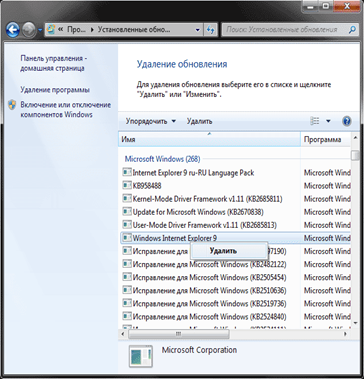Click Internet Explorer 9 Language Pack row icon
Image resolution: width=364 pixels, height=379 pixels.
click(127, 172)
